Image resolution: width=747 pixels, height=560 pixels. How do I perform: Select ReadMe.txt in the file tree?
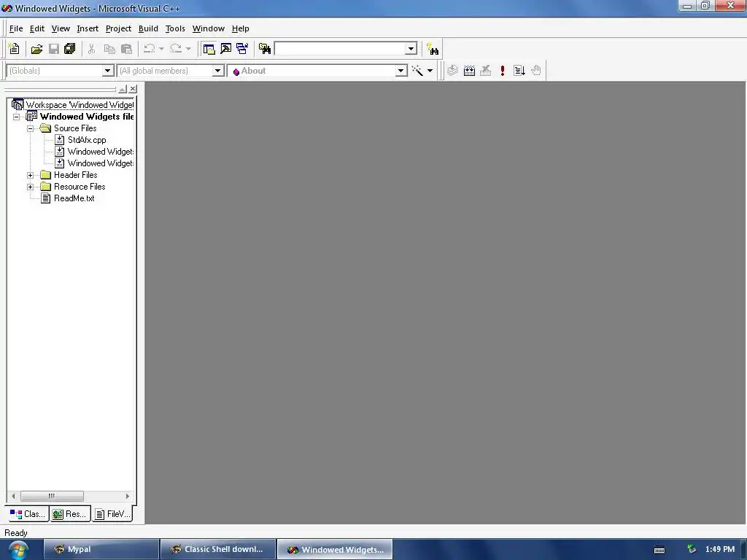[74, 198]
